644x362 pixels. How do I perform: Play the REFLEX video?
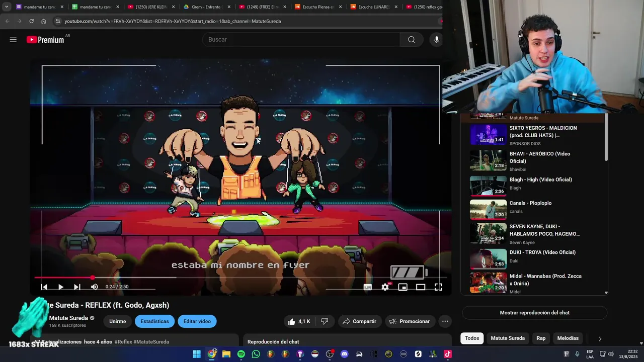60,287
